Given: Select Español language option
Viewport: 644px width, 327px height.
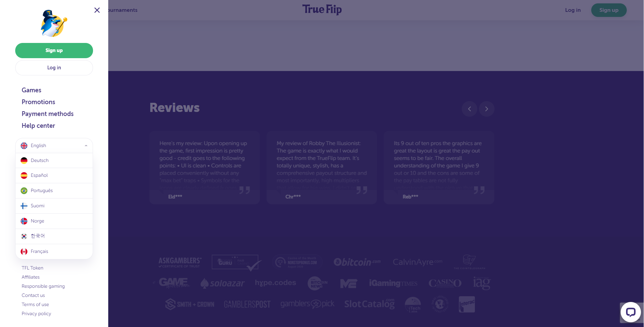Looking at the screenshot, I should click(x=54, y=175).
